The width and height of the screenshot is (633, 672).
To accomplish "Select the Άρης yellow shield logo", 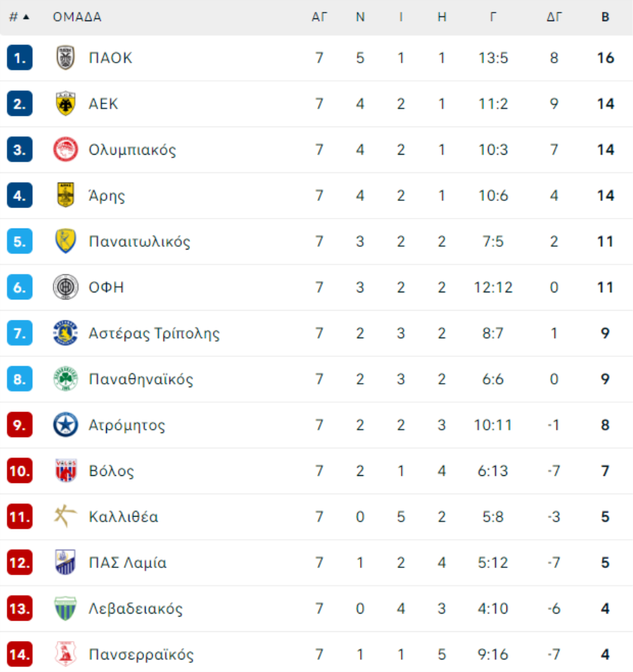I will coord(65,195).
